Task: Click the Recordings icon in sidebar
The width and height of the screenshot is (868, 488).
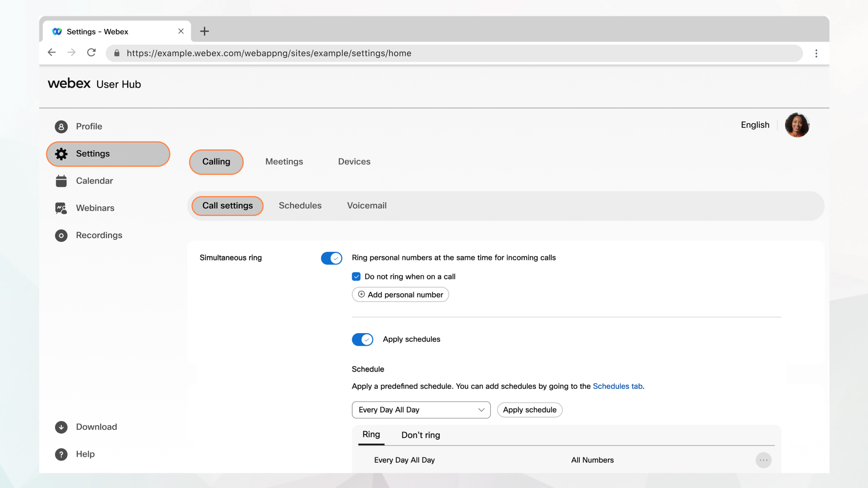Action: click(x=60, y=235)
